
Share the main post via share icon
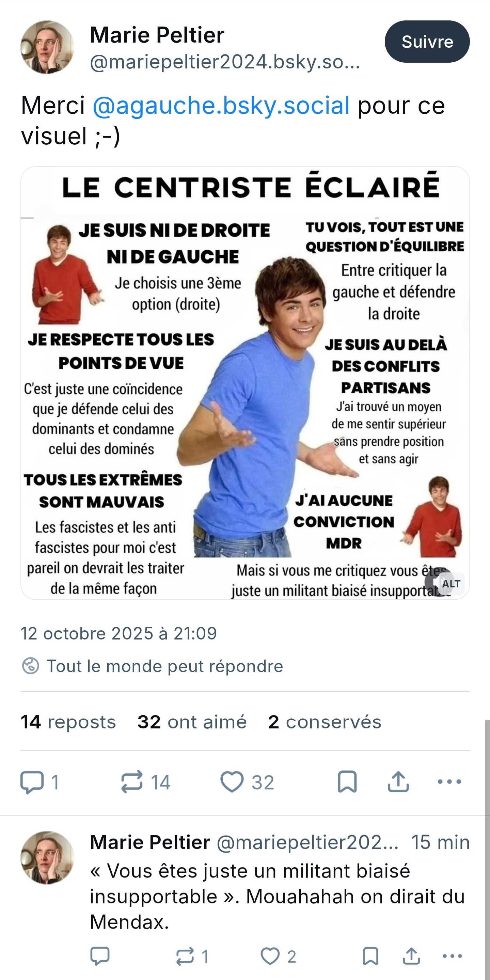click(x=398, y=782)
